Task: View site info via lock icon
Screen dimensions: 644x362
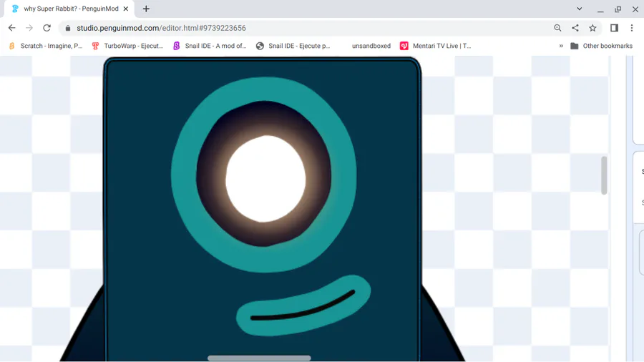Action: [68, 28]
